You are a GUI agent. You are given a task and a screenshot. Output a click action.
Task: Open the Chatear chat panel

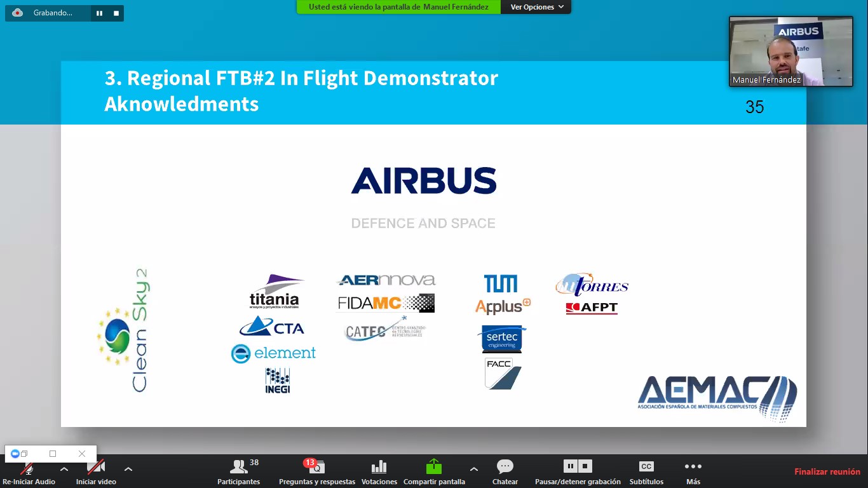[505, 472]
